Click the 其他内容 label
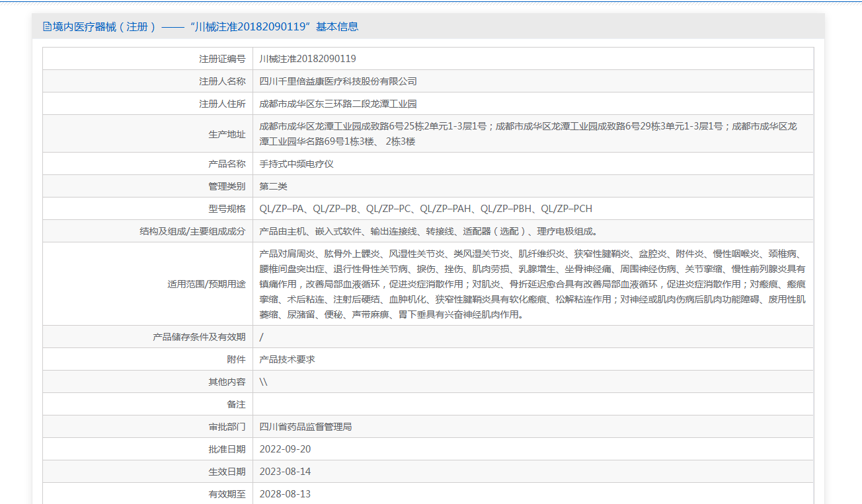Screen dimensions: 862x504 tap(227, 382)
